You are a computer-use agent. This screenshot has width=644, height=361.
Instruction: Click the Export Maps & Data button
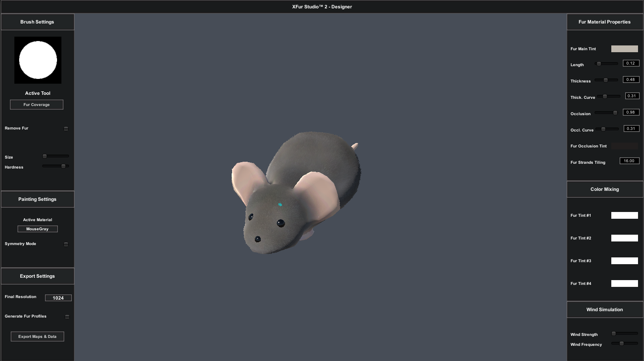pos(37,336)
